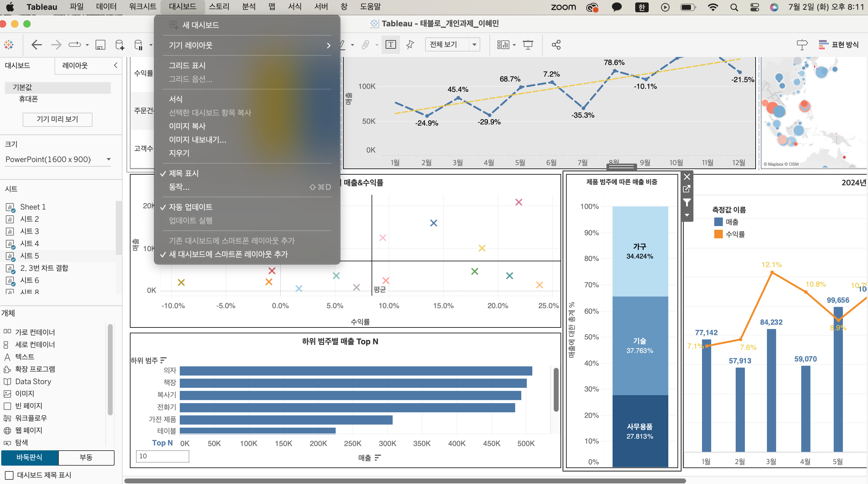Click the undo back arrow icon

click(x=36, y=44)
